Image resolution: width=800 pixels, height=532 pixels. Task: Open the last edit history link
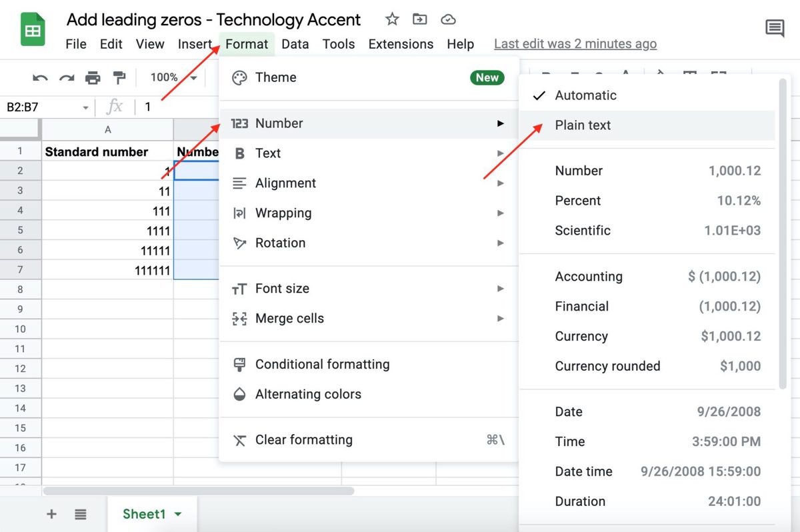click(x=575, y=44)
